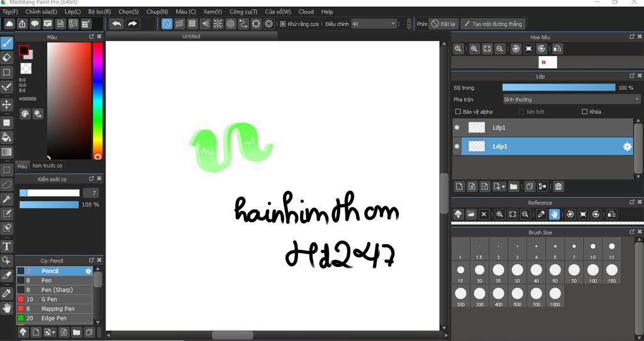Enable curve snap guide
This screenshot has height=341, width=644.
(x=243, y=24)
